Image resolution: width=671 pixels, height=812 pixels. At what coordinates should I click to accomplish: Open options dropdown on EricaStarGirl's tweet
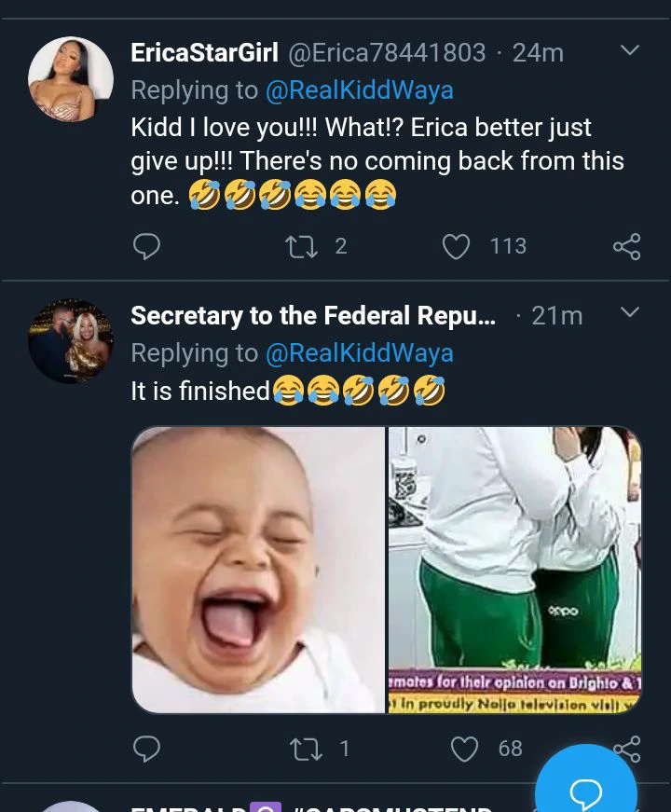(630, 50)
